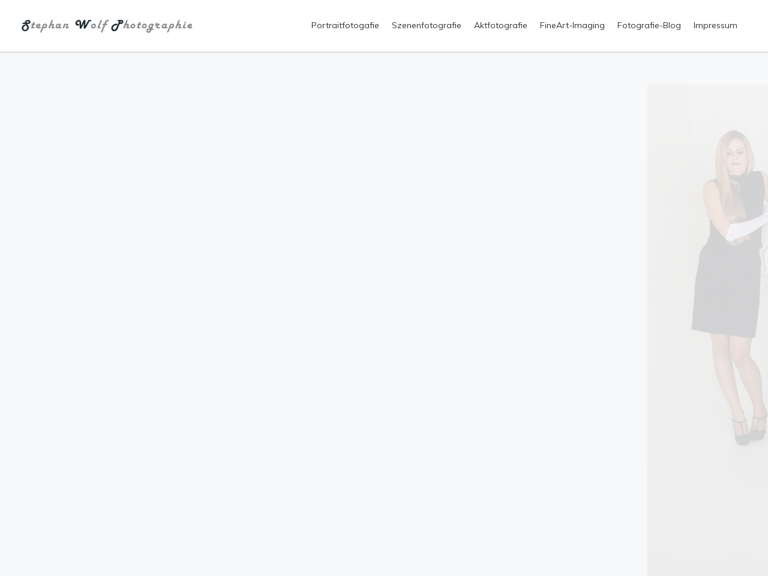Choose the first nav entry, Portraitfotografie
Viewport: 768px width, 576px height.
click(345, 26)
